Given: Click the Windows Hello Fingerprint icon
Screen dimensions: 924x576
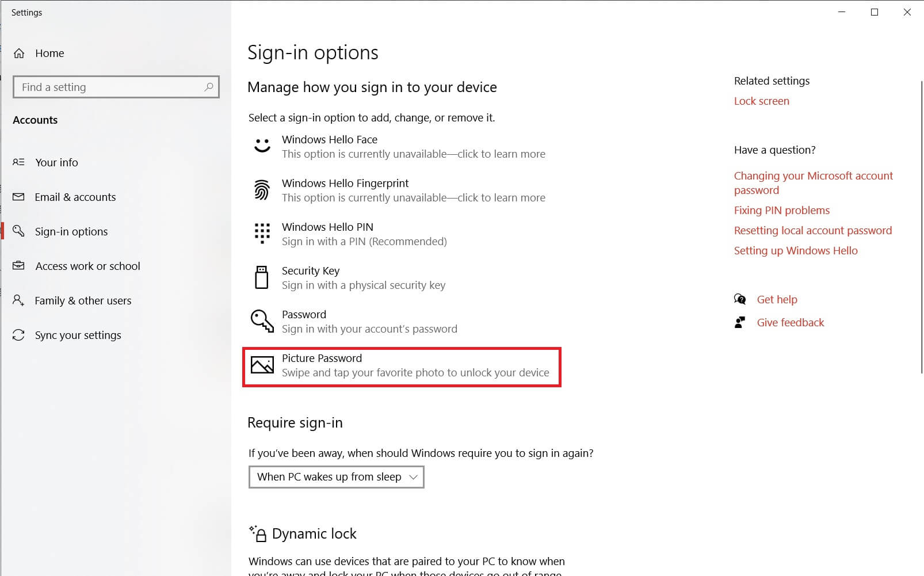Looking at the screenshot, I should point(262,190).
